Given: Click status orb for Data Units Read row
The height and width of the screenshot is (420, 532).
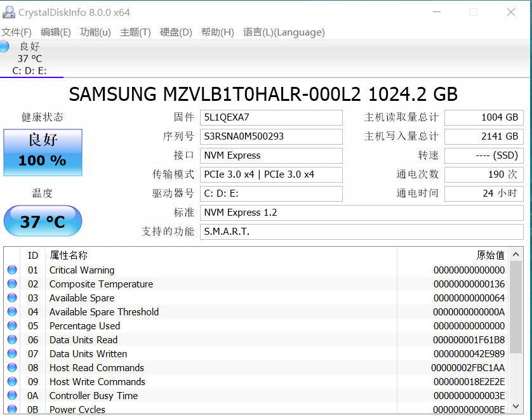Looking at the screenshot, I should tap(12, 339).
